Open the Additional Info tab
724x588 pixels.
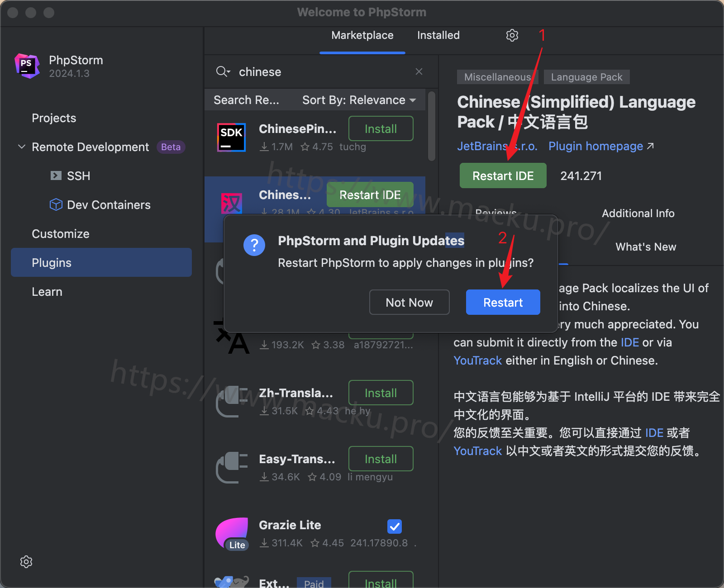coord(638,213)
